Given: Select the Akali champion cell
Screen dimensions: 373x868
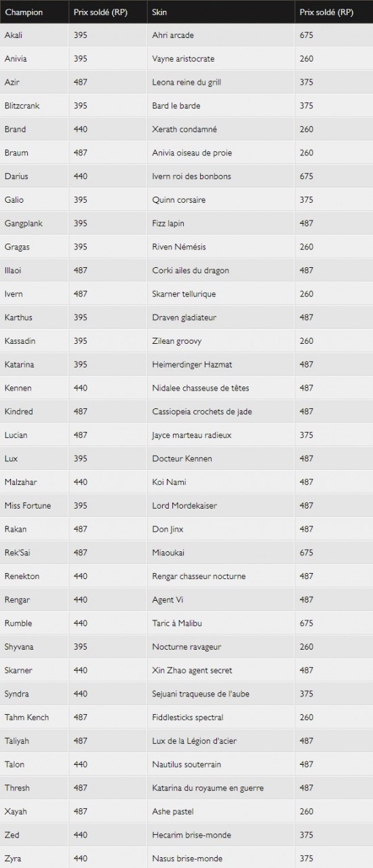Looking at the screenshot, I should coord(34,35).
